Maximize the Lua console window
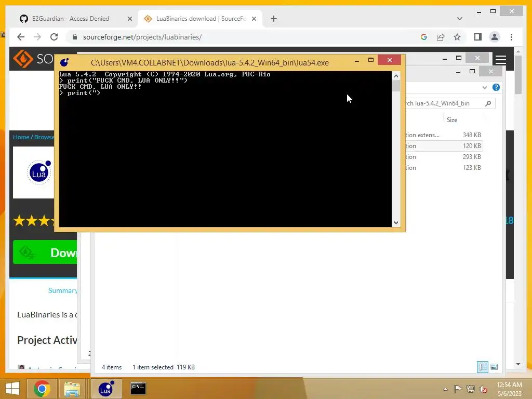Viewport: 532px width, 399px height. tap(371, 60)
